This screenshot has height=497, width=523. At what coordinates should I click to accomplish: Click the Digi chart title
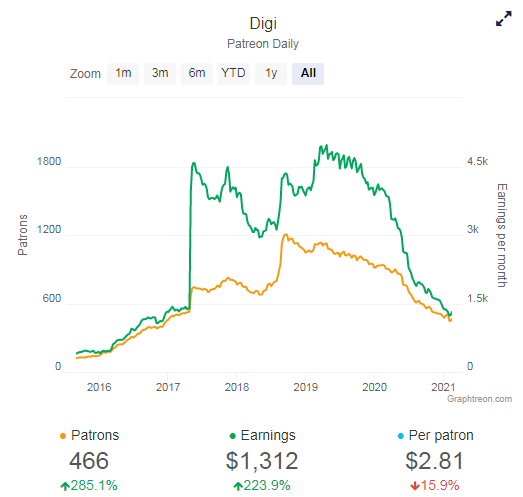click(x=263, y=24)
